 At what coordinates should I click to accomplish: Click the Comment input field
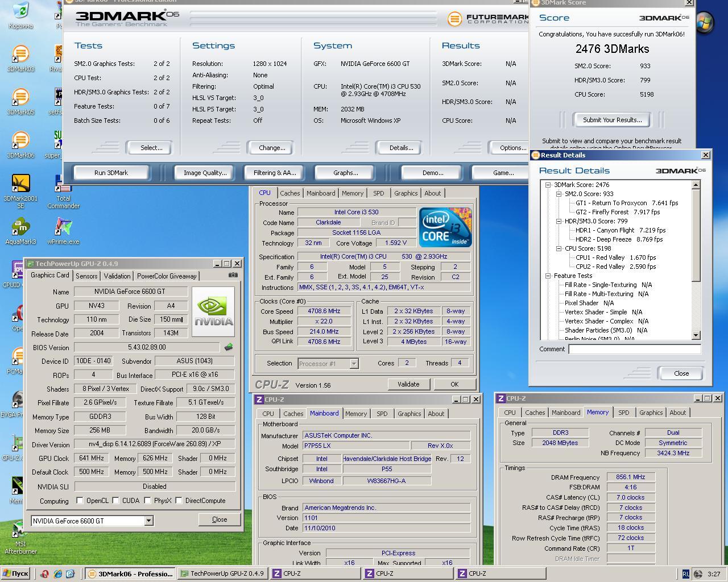[635, 349]
